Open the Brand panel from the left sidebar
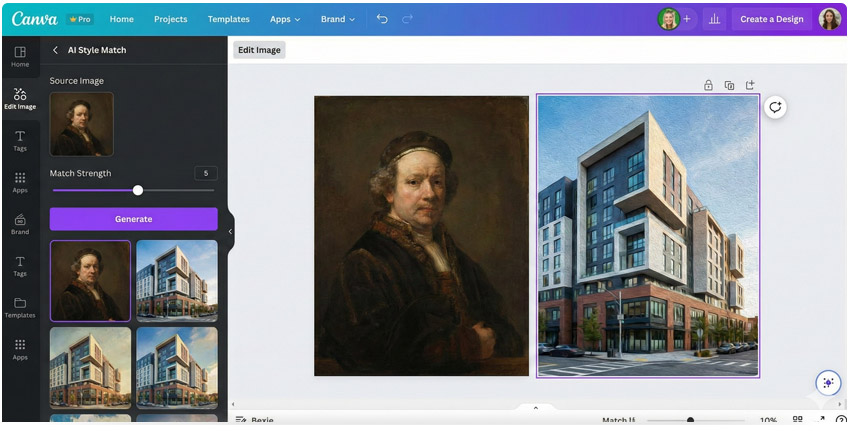 (20, 223)
